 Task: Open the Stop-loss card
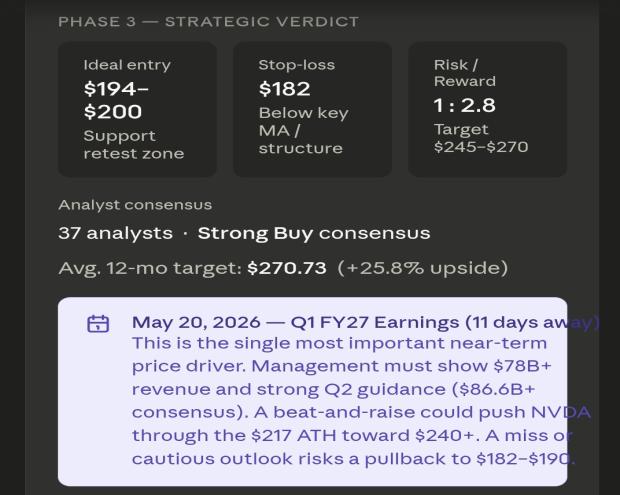click(x=312, y=110)
